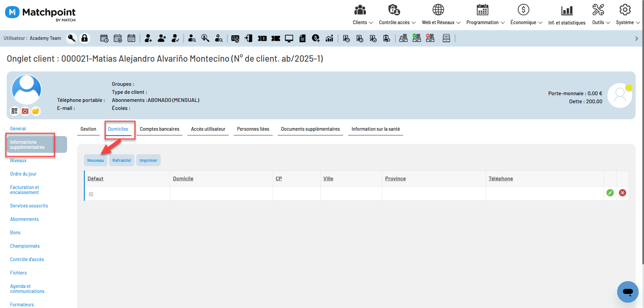Click the status avatar with yellow dot

pos(620,96)
